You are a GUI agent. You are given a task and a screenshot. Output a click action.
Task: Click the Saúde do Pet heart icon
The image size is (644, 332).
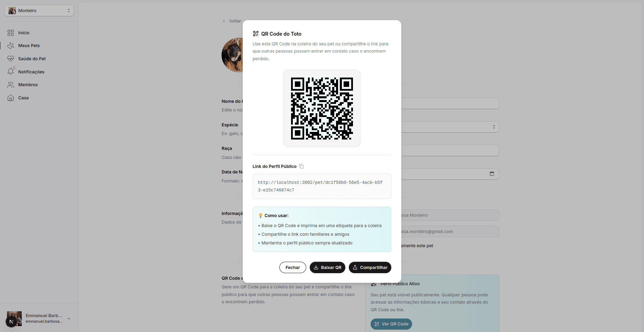click(11, 59)
